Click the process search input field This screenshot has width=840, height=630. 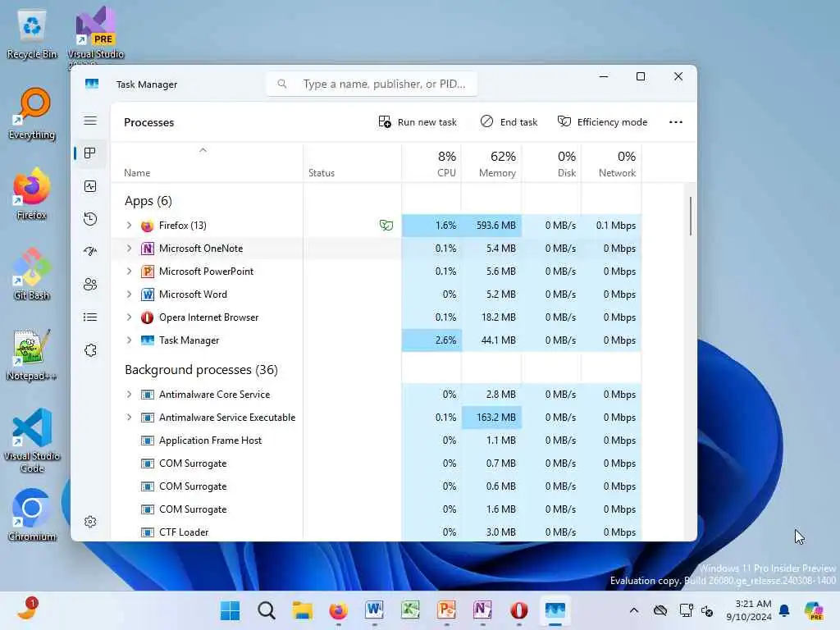[x=372, y=84]
